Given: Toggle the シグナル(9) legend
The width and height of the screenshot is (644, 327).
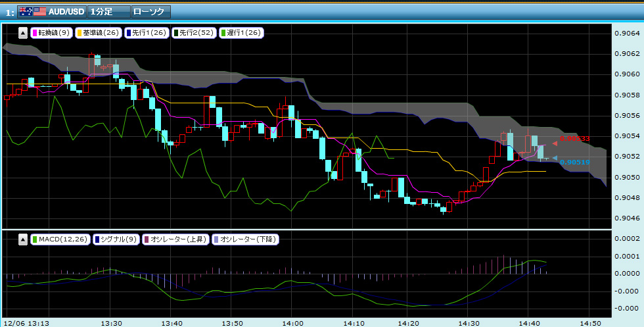Looking at the screenshot, I should pos(116,239).
